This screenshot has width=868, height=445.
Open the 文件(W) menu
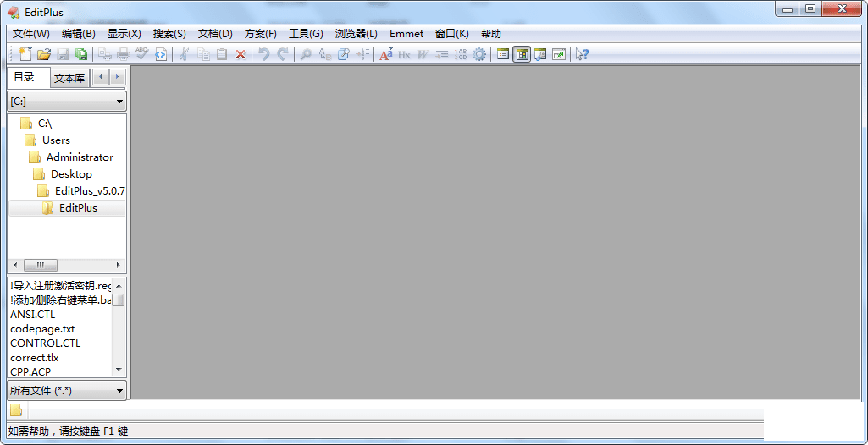(31, 34)
